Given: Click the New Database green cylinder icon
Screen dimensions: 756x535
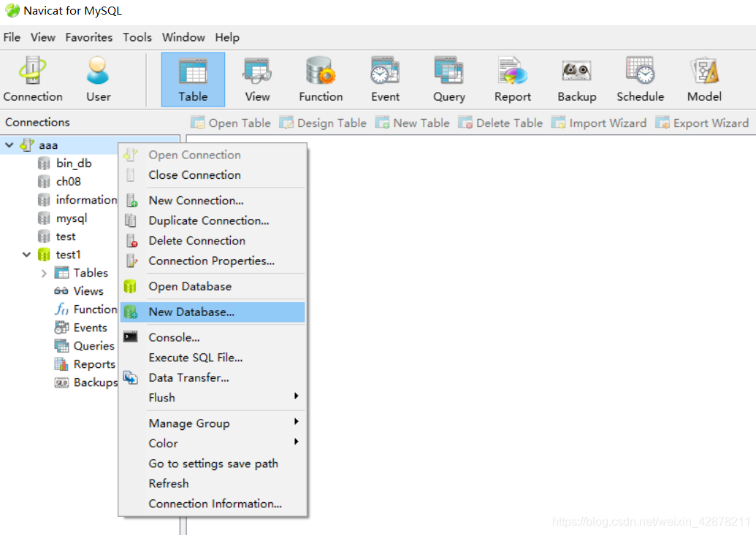Looking at the screenshot, I should [131, 312].
